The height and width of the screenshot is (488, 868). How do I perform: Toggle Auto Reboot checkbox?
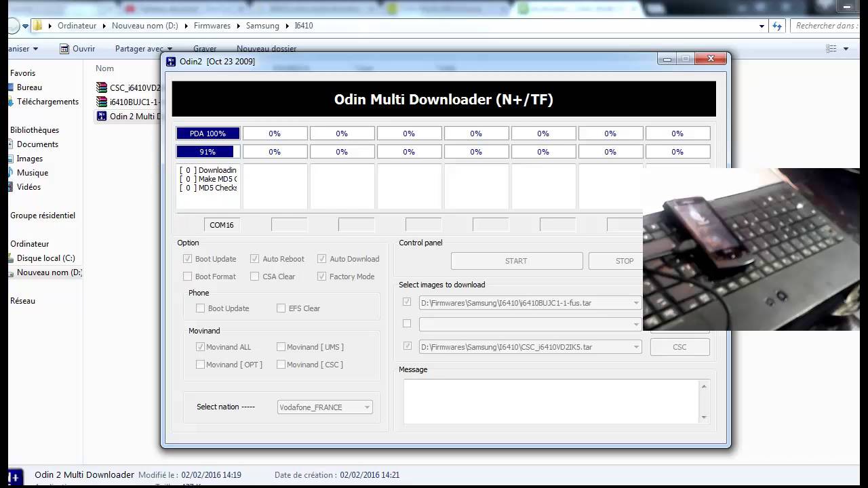pyautogui.click(x=254, y=259)
